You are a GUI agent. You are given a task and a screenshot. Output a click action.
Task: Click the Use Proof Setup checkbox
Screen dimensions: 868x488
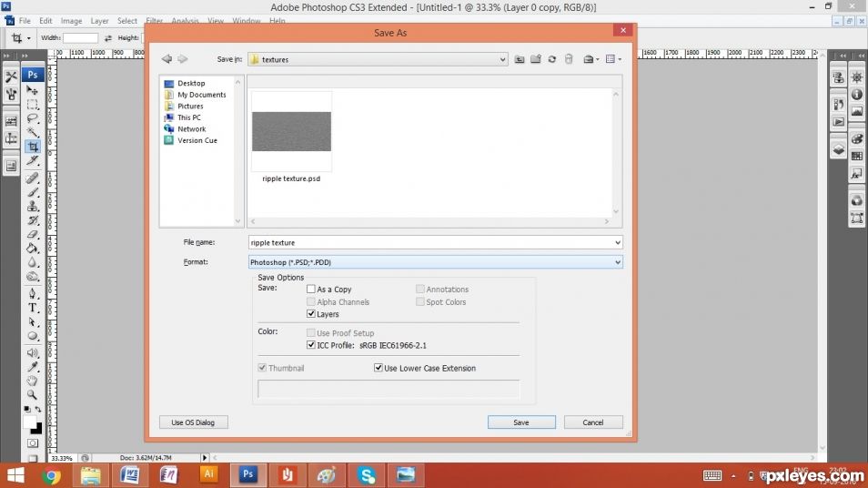click(311, 333)
